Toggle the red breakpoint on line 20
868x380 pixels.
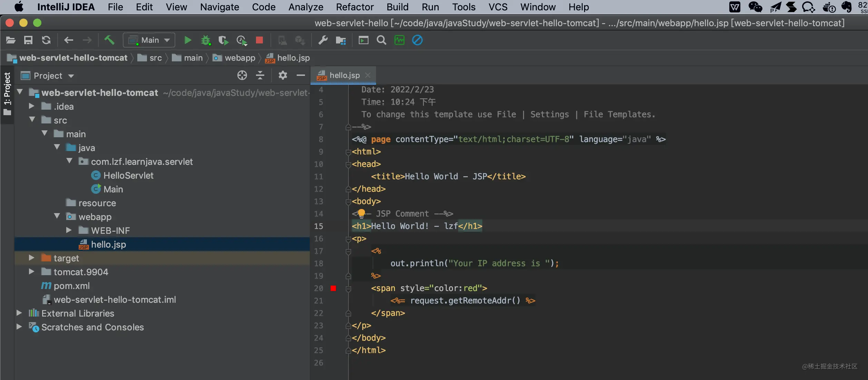tap(333, 288)
